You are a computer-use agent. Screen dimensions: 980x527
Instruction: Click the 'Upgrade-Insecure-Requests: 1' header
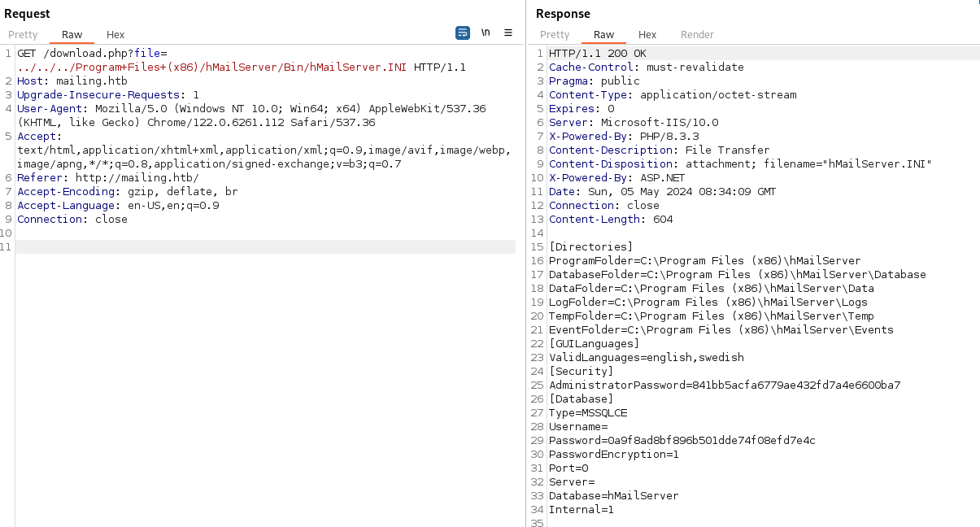pos(108,94)
